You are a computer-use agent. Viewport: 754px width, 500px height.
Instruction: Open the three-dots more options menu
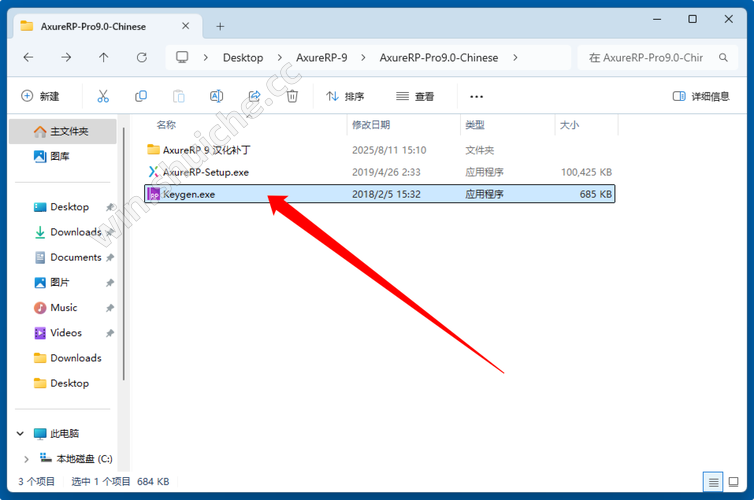pos(476,97)
